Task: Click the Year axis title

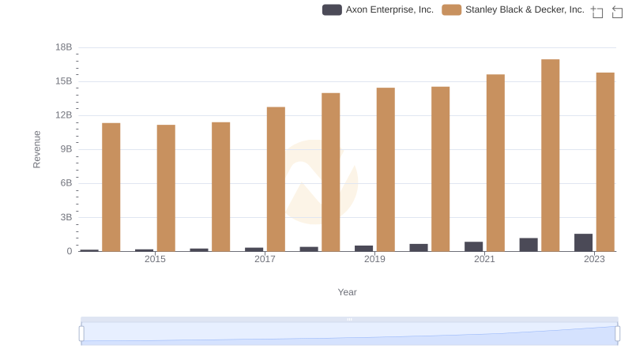Action: 347,292
